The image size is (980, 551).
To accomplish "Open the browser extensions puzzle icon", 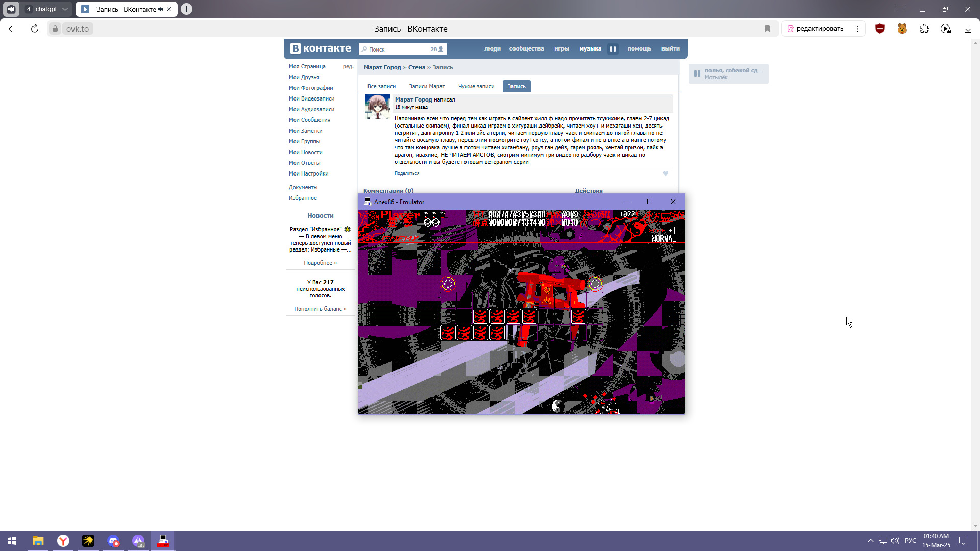I will pos(924,29).
